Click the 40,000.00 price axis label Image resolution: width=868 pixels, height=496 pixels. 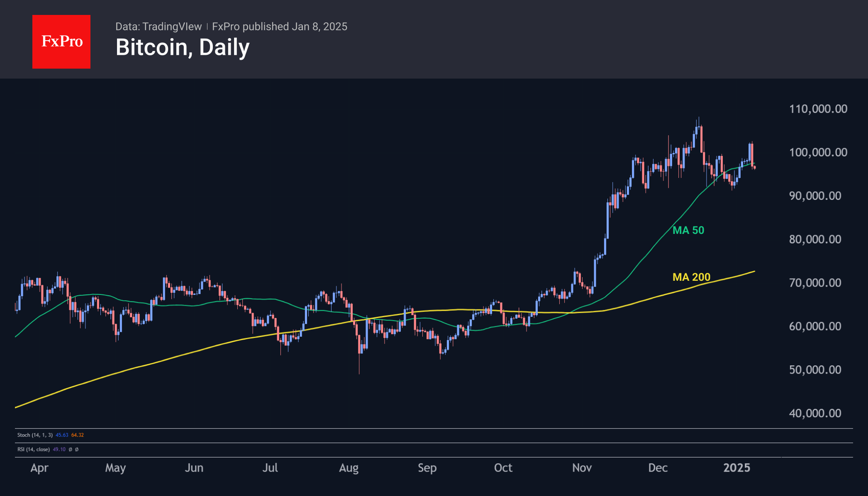[815, 413]
